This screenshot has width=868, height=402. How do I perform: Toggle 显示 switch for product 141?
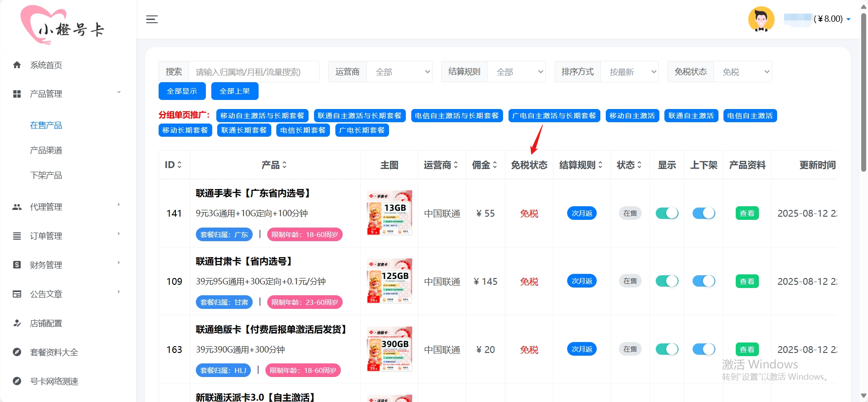667,213
